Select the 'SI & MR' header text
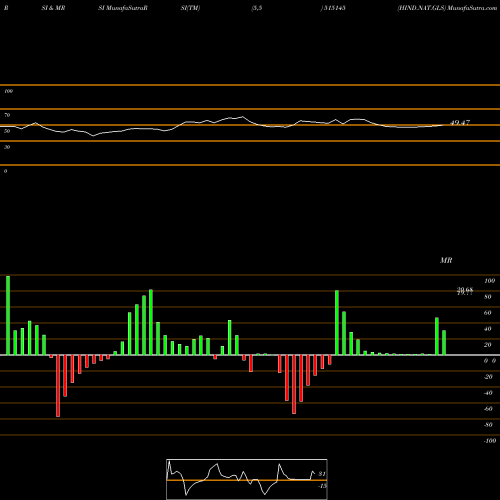 (53, 8)
